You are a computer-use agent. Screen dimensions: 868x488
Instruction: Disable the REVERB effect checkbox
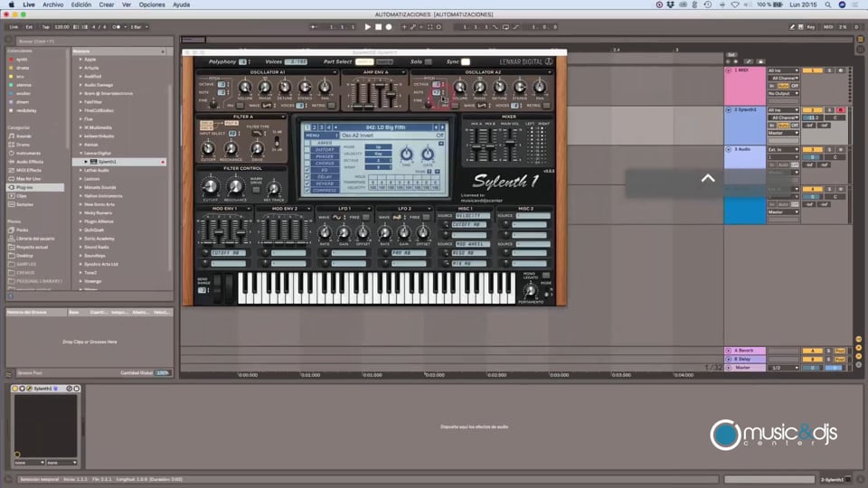click(307, 183)
